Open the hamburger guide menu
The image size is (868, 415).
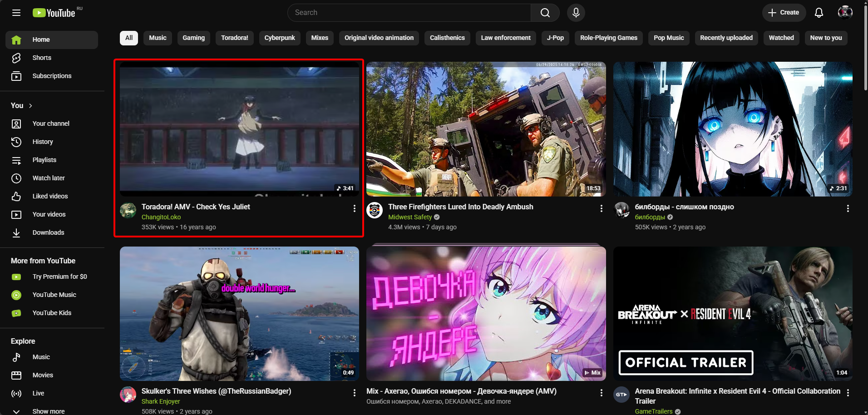[16, 13]
